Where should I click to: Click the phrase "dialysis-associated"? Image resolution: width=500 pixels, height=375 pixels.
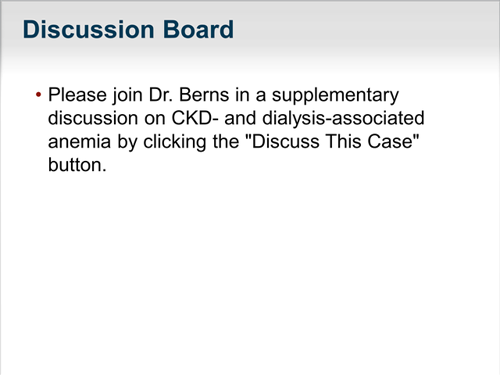(x=343, y=119)
